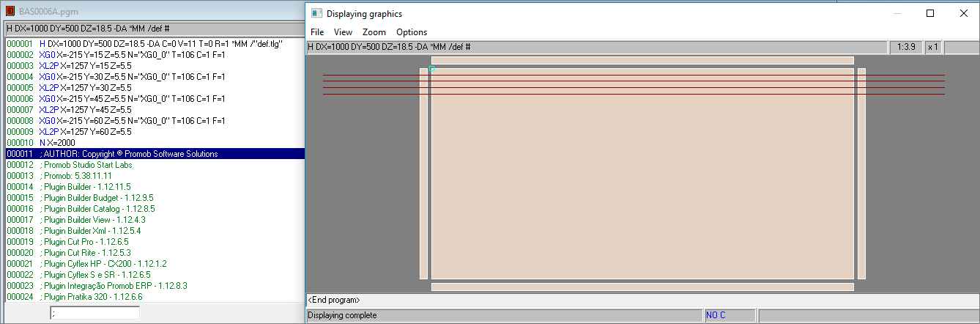Select line Plugin Cyflex S e SR
980x324 pixels.
point(155,275)
